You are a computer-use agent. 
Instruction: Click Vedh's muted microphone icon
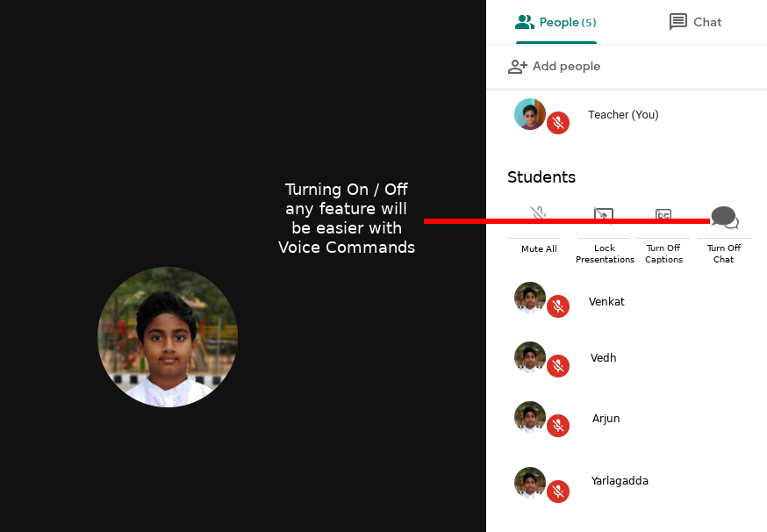[x=558, y=365]
